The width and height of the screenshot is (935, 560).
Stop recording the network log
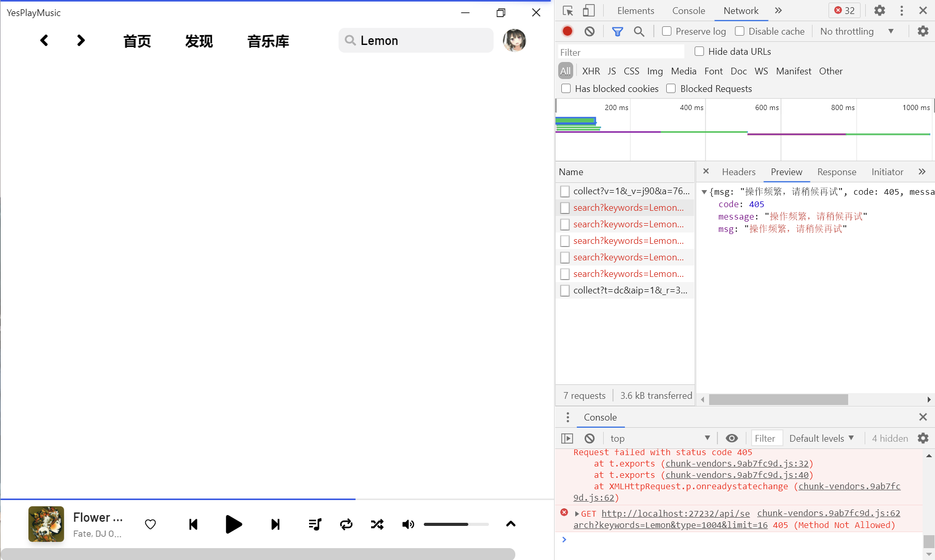pyautogui.click(x=568, y=32)
